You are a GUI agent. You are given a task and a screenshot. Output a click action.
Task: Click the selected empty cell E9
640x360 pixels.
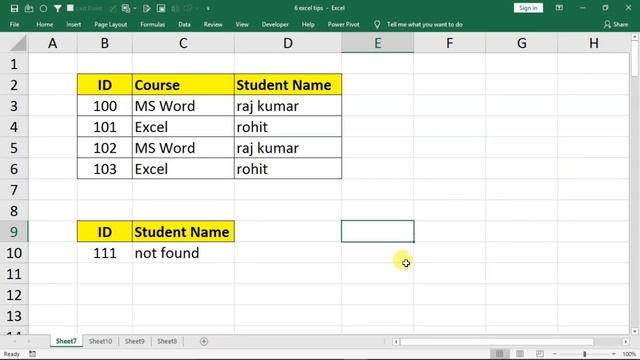click(378, 231)
